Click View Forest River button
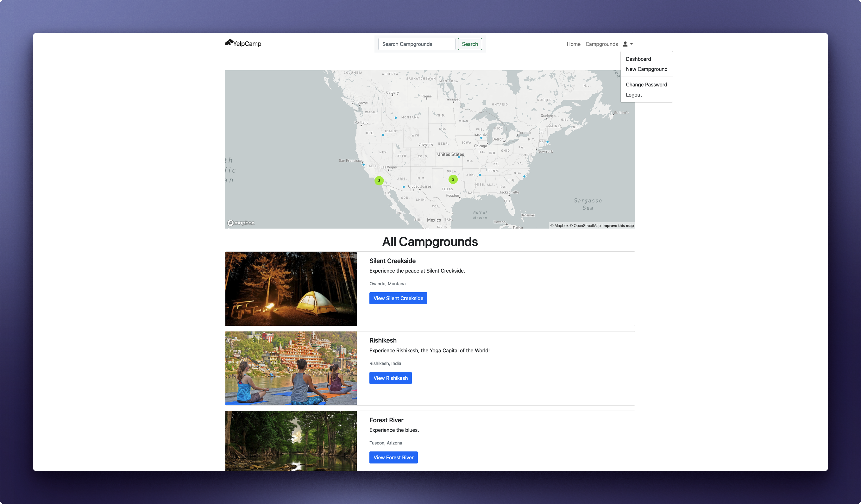 [x=393, y=457]
